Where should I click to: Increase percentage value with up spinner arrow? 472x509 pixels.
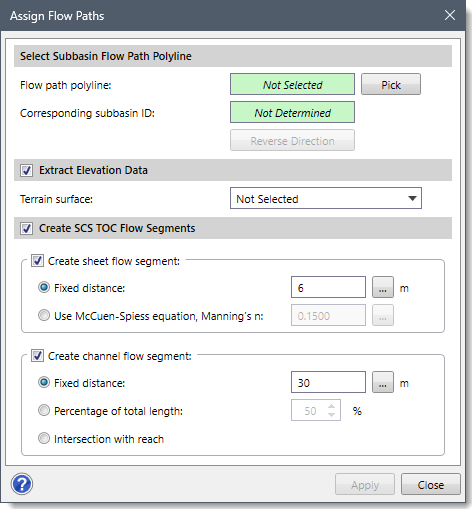pos(331,406)
